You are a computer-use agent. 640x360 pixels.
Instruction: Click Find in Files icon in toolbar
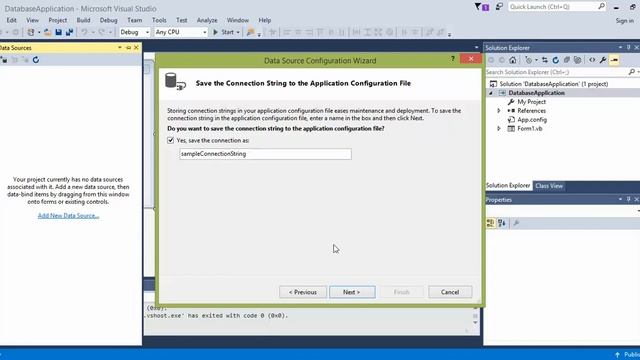click(x=251, y=32)
